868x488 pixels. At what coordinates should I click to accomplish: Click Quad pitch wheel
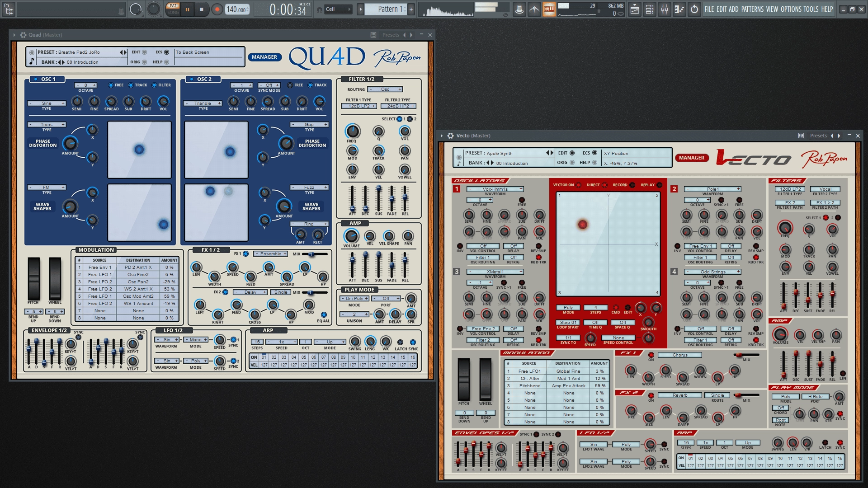(x=34, y=278)
